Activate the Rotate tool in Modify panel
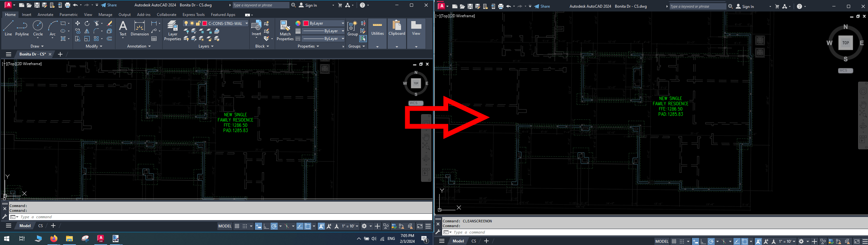This screenshot has height=245, width=868. click(87, 23)
